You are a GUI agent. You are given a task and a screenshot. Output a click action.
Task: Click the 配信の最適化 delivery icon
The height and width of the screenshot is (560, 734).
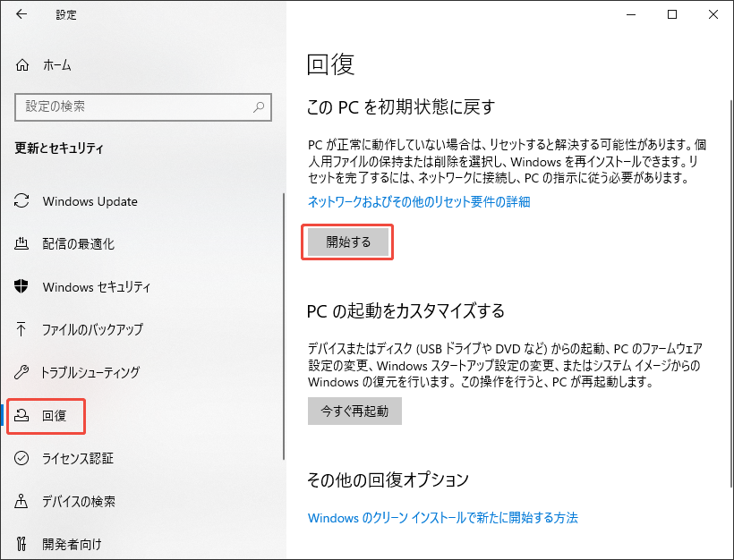pyautogui.click(x=21, y=243)
